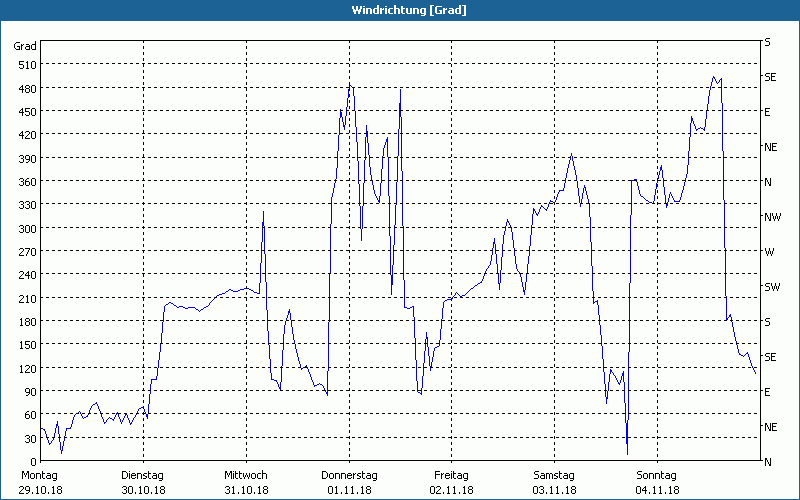Select the y-axis value "270"
800x500 pixels.
pyautogui.click(x=28, y=252)
